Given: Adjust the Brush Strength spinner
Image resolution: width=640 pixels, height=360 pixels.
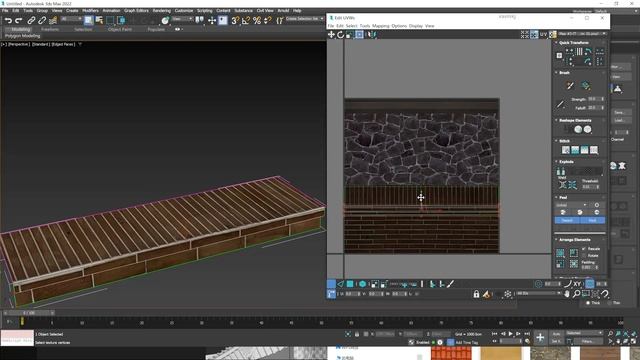Looking at the screenshot, I should click(602, 99).
